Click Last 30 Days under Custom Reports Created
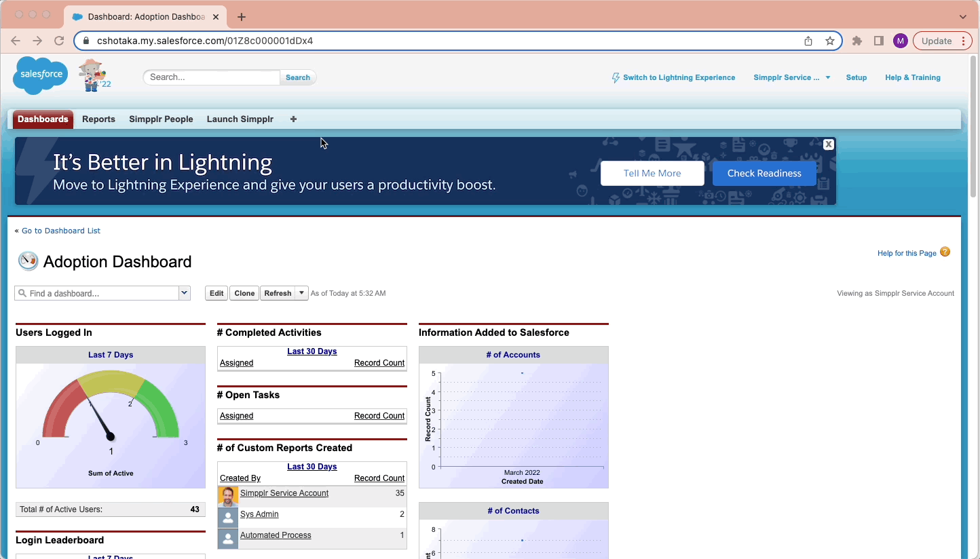 point(312,467)
